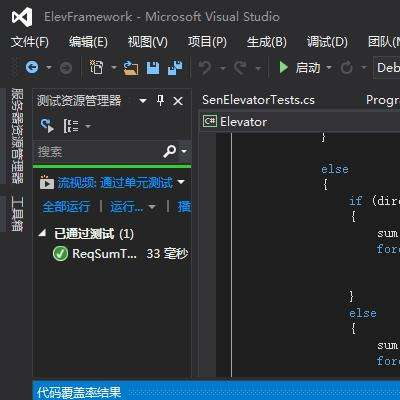This screenshot has width=400, height=400.
Task: Undo the last action in toolbar
Action: click(x=204, y=68)
